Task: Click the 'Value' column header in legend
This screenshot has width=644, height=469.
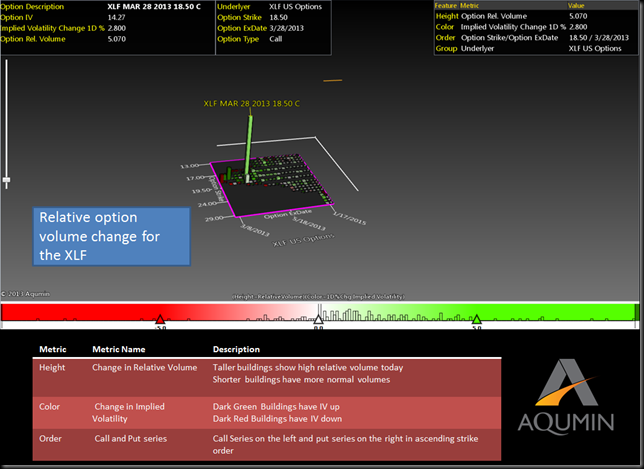Action: [576, 6]
